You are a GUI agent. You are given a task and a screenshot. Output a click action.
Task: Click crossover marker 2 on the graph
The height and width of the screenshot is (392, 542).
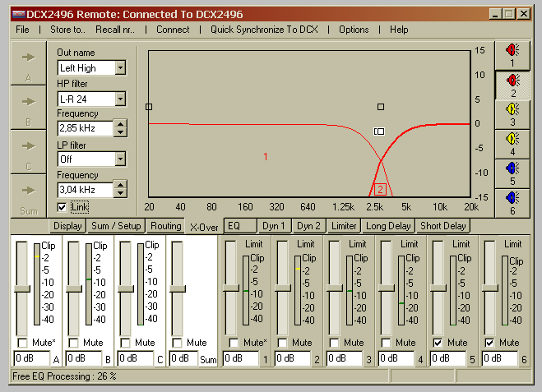[x=380, y=189]
